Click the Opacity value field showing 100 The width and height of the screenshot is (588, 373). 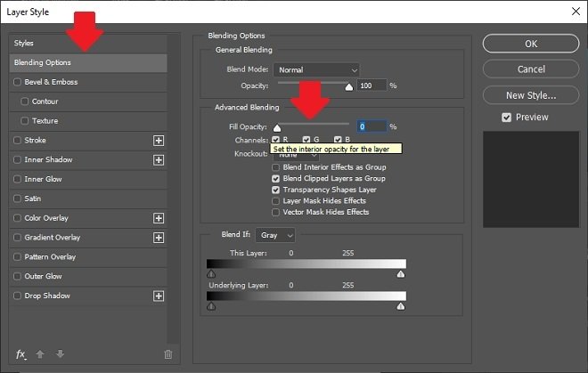point(372,85)
